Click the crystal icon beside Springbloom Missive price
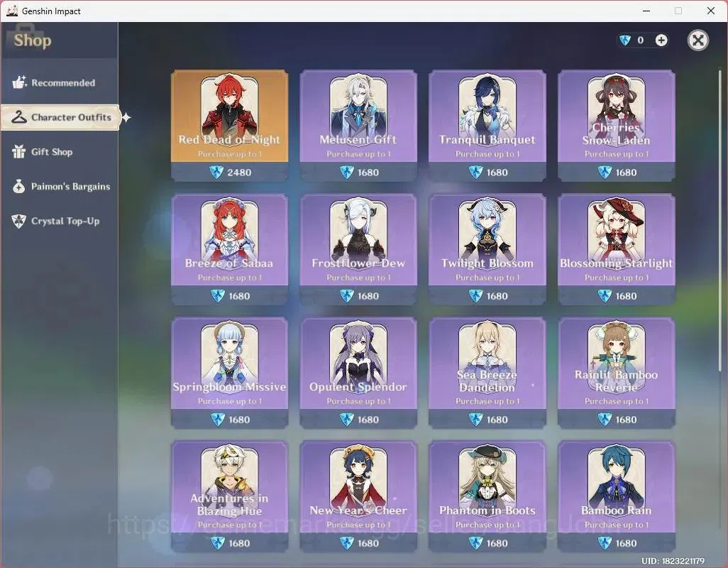The image size is (728, 568). [x=218, y=420]
